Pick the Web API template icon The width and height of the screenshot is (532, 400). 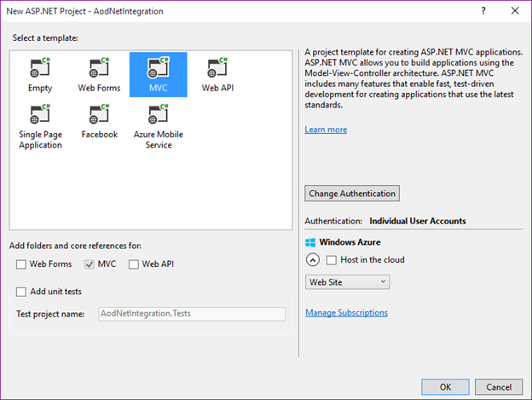point(217,69)
